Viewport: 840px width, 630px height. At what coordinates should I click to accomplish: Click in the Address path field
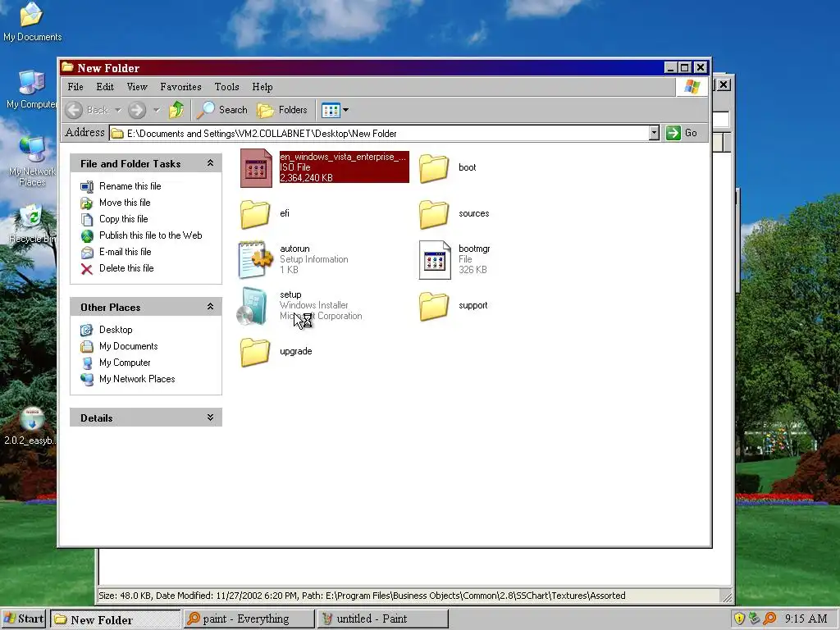[x=379, y=133]
